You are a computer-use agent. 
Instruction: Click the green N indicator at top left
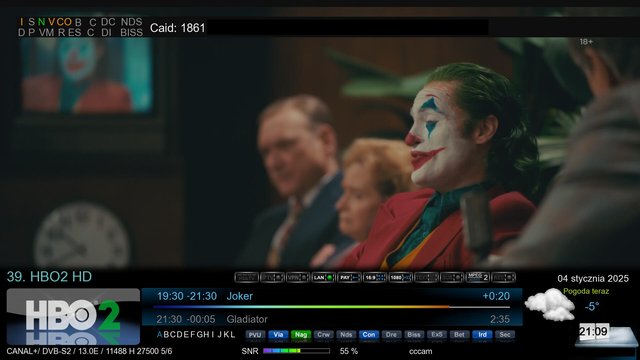(41, 22)
